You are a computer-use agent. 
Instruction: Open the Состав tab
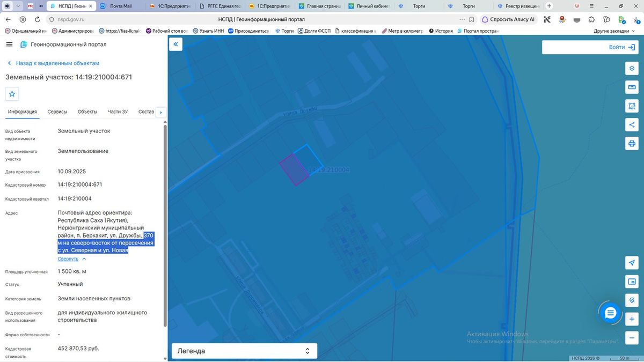pos(146,112)
